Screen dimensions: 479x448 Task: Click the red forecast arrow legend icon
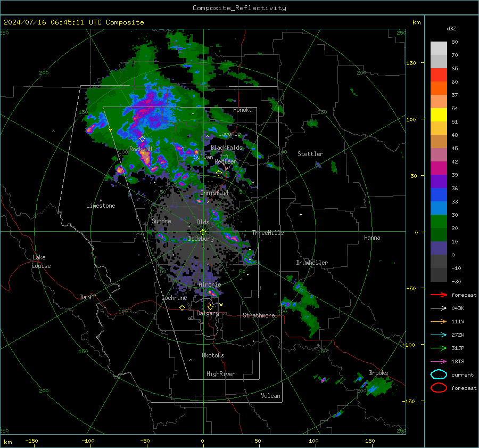(439, 295)
